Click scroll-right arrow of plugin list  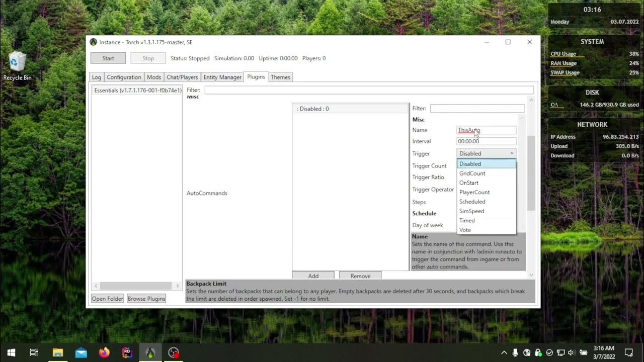pyautogui.click(x=177, y=286)
